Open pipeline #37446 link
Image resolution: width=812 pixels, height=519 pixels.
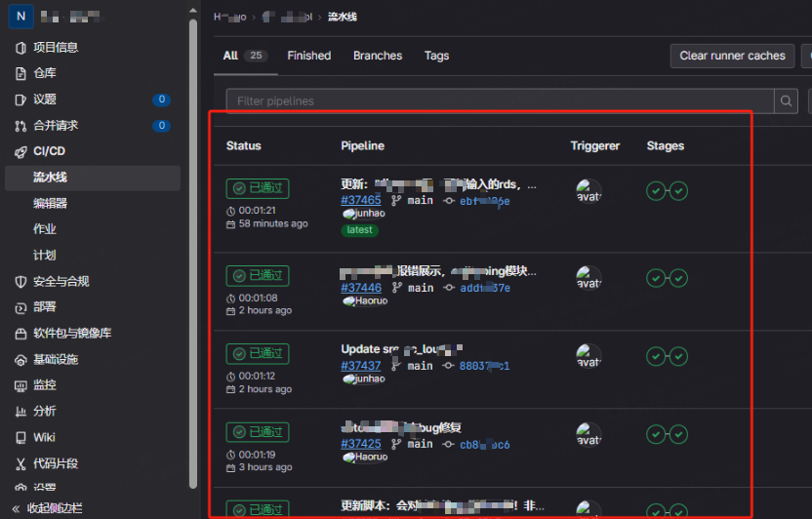tap(361, 288)
